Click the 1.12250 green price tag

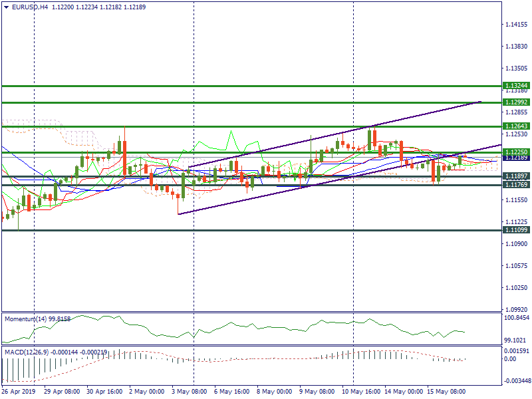(x=516, y=152)
